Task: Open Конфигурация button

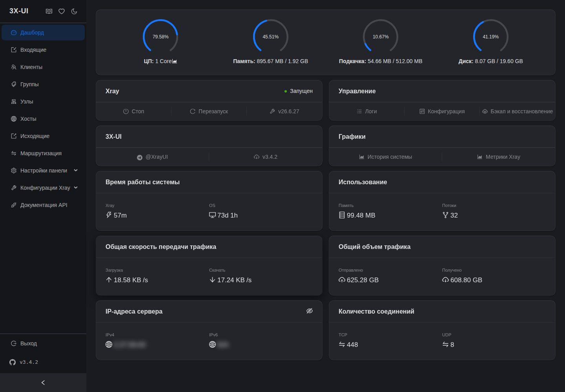Action: tap(442, 111)
